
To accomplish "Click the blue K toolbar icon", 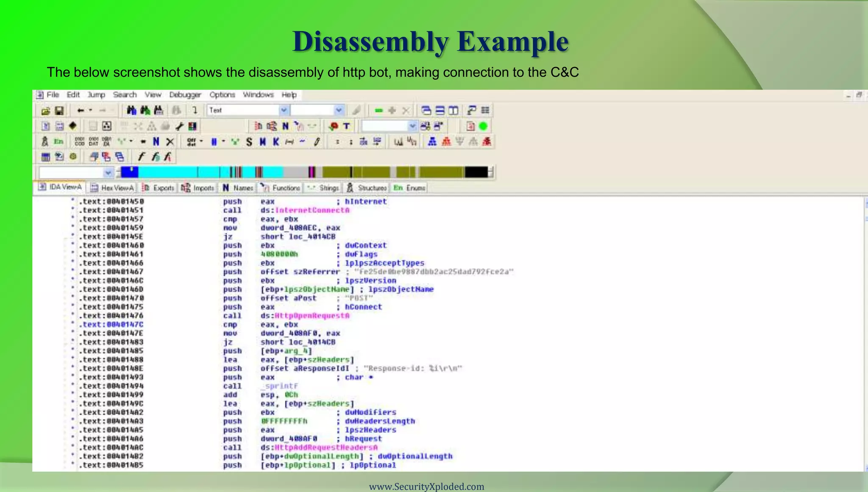I will 276,142.
